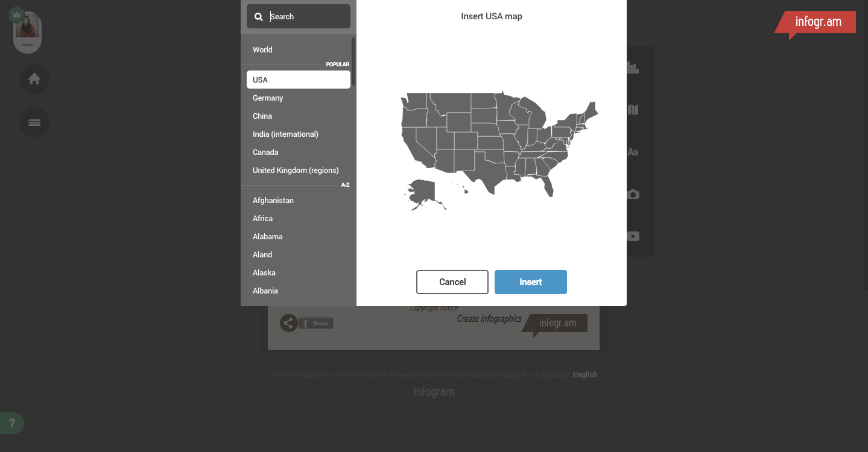Add a video using the play icon
This screenshot has height=452, width=868.
click(632, 236)
